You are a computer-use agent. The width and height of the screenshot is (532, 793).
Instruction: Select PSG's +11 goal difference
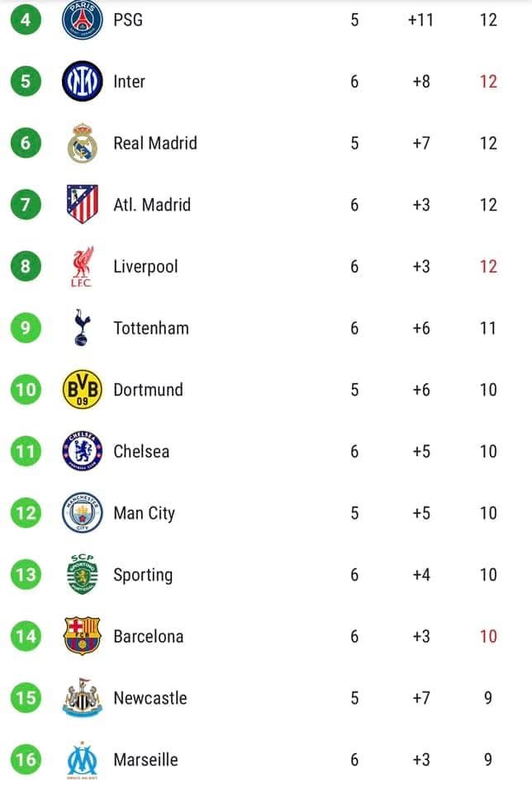[420, 20]
